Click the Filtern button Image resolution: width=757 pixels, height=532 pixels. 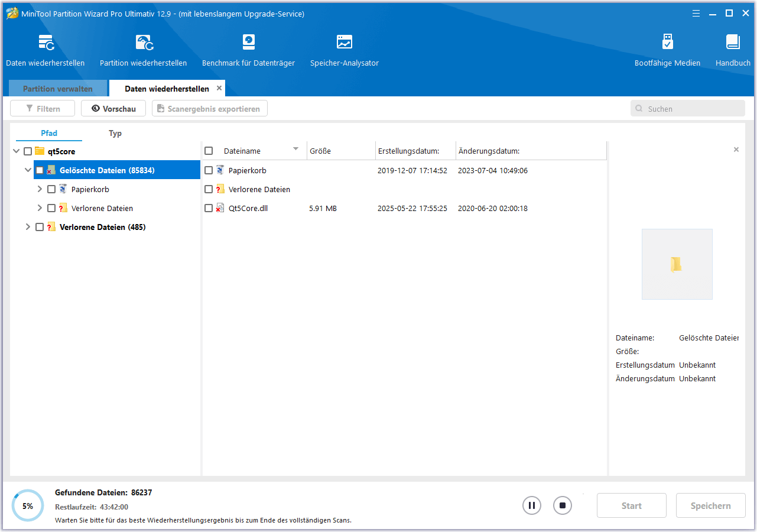pos(43,109)
